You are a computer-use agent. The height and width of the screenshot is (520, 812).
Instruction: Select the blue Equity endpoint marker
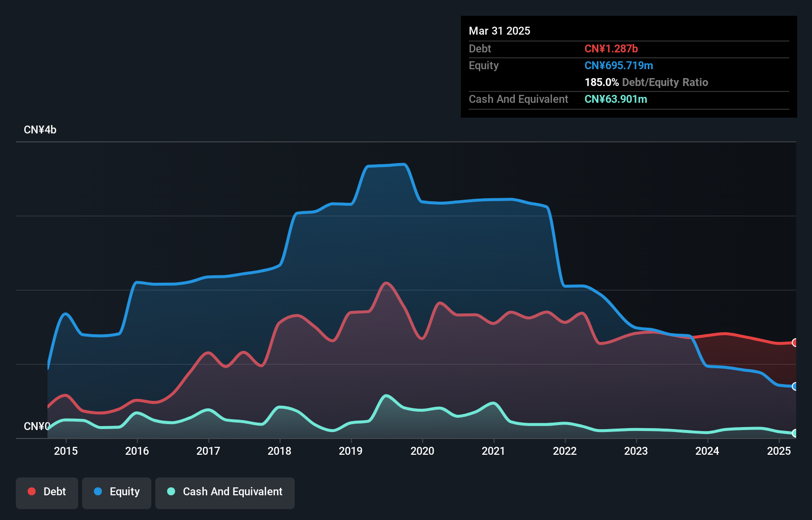(x=795, y=387)
